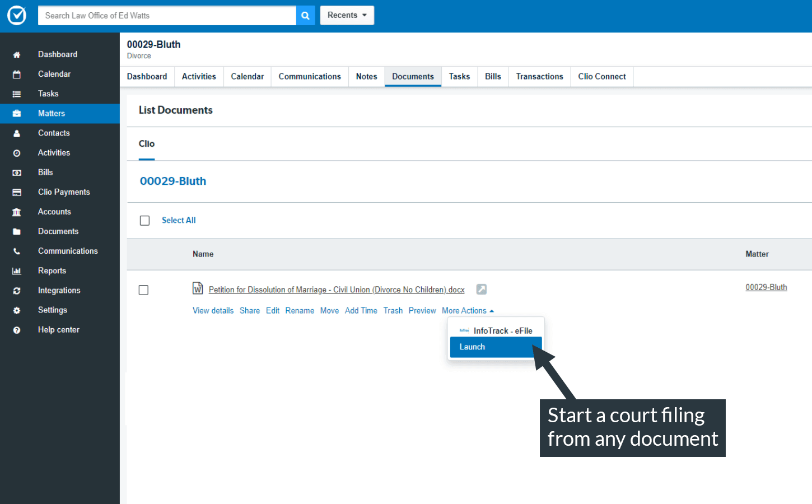812x504 pixels.
Task: Collapse the More Actions dropdown
Action: [x=468, y=311]
